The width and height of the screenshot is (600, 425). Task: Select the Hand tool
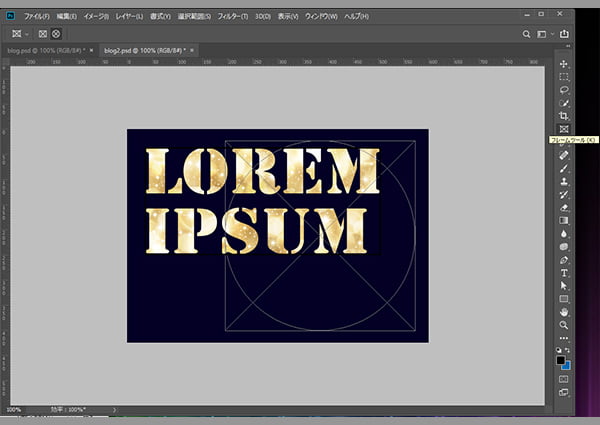(x=564, y=311)
